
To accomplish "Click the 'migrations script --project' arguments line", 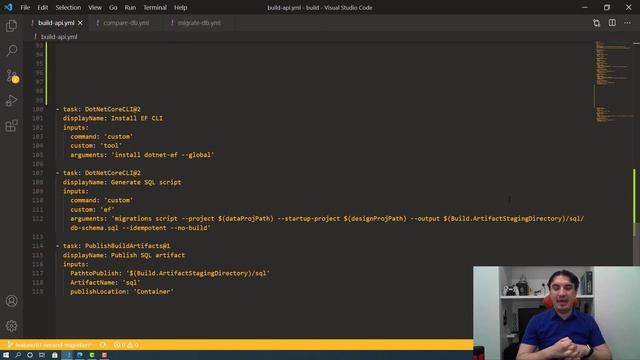I will click(327, 219).
